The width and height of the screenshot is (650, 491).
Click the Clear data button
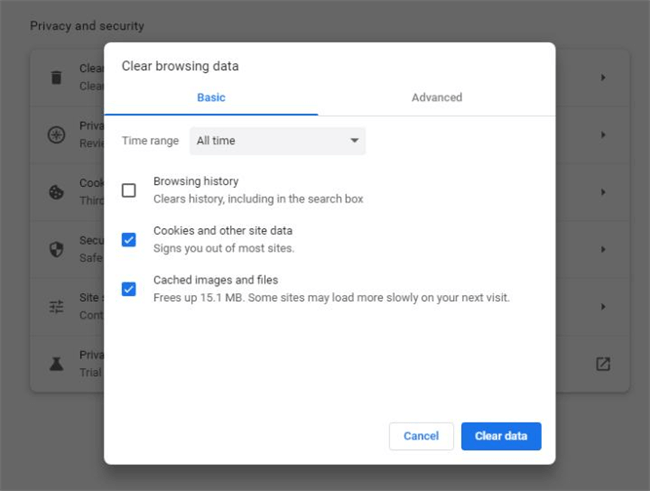coord(501,436)
